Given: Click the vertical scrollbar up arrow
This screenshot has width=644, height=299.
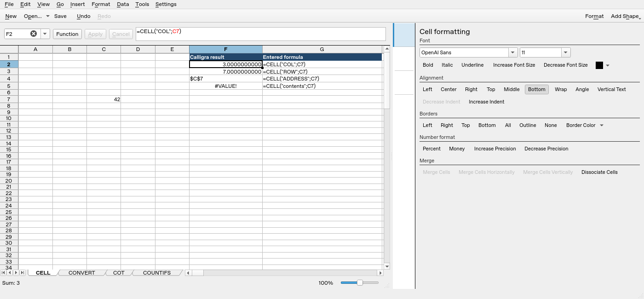Looking at the screenshot, I should pyautogui.click(x=387, y=49).
